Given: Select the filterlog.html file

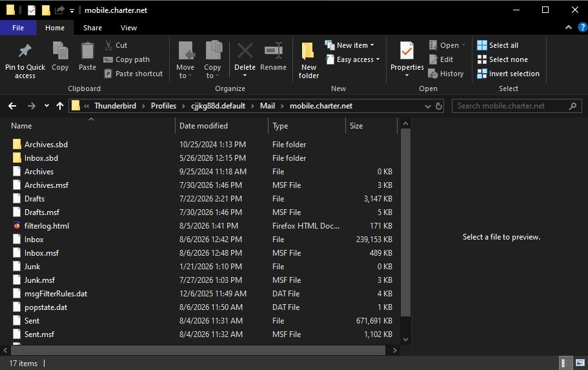Looking at the screenshot, I should (x=46, y=226).
